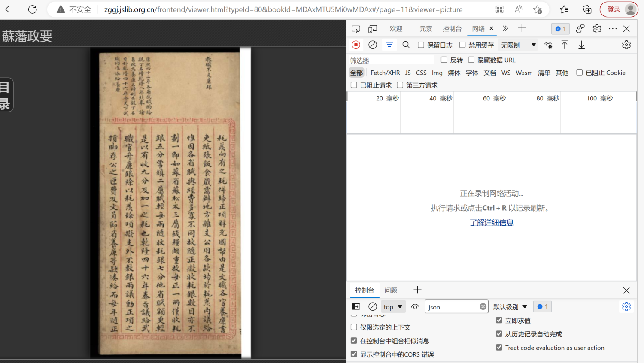Clear the network log
This screenshot has width=644, height=363.
click(373, 45)
